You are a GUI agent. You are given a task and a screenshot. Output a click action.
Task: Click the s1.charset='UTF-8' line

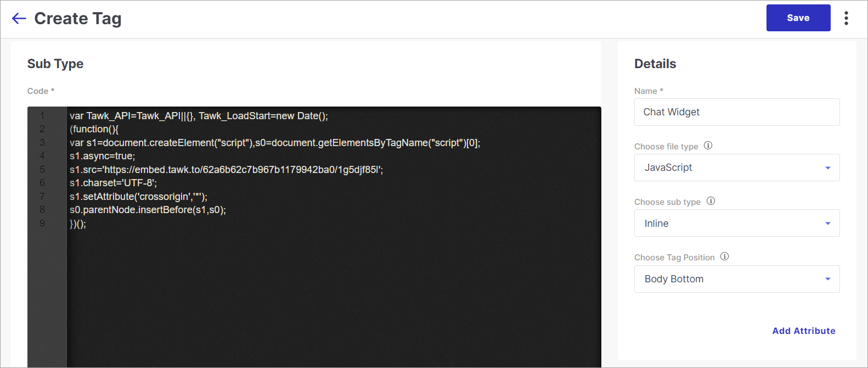click(113, 183)
